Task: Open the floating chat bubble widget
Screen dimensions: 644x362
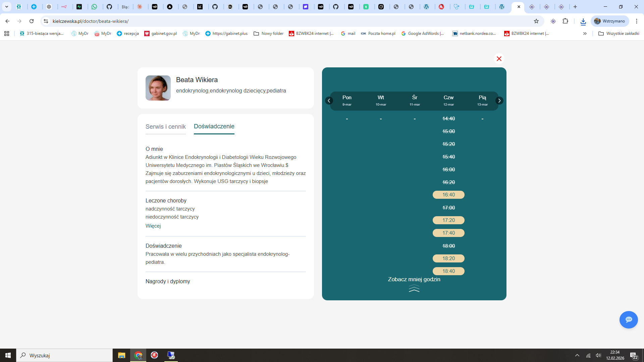Action: pos(629,320)
